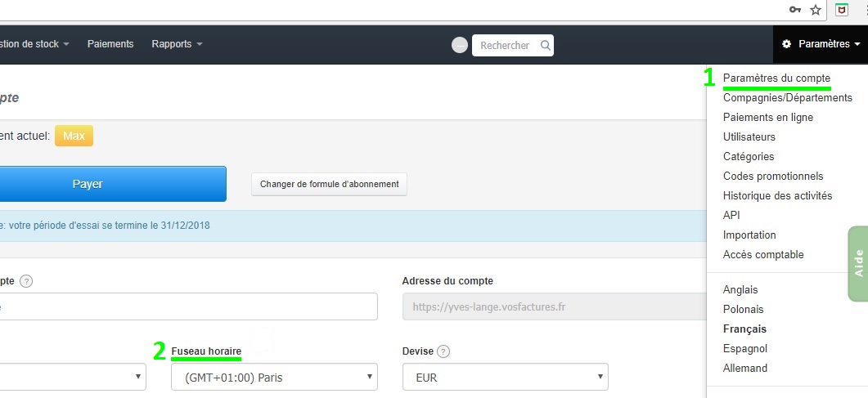Open the Fuseau horaire Paris dropdown
Screen dimensions: 868x398
[275, 378]
